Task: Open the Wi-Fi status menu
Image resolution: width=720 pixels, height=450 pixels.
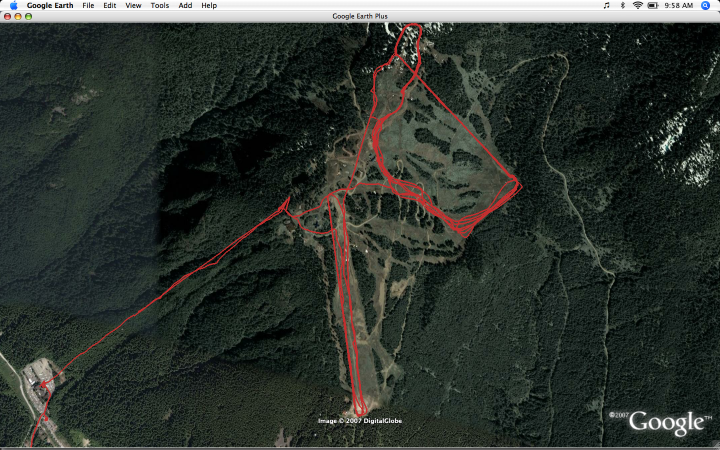Action: point(637,6)
